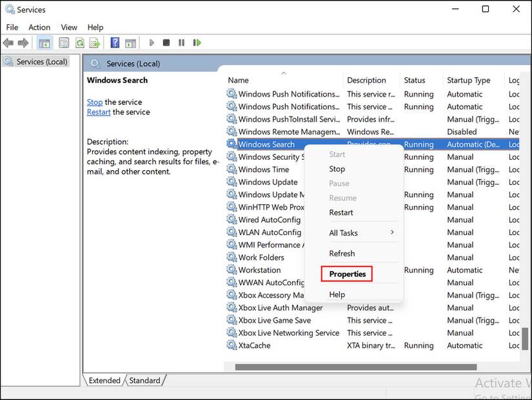Refresh the services list using the refresh icon
The image size is (532, 400).
79,43
